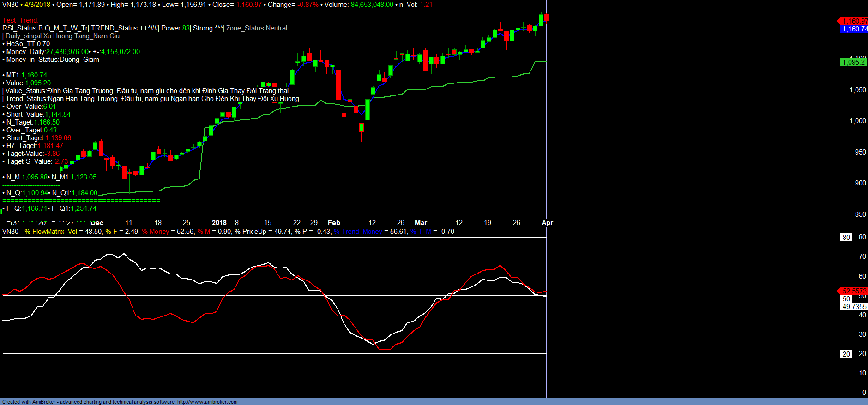Click the Mar label on date axis
The height and width of the screenshot is (405, 868).
[421, 223]
